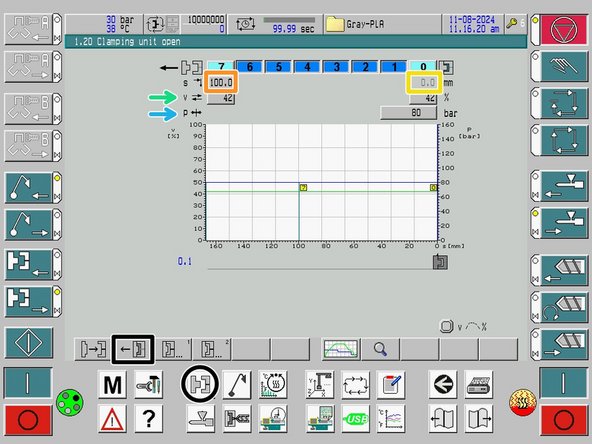Toggle manual mode hand button

tap(564, 66)
